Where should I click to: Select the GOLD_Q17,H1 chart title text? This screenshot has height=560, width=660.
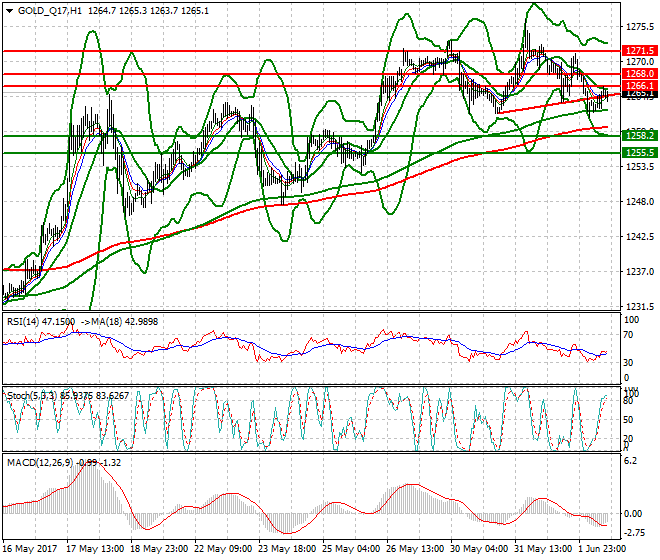[50, 11]
